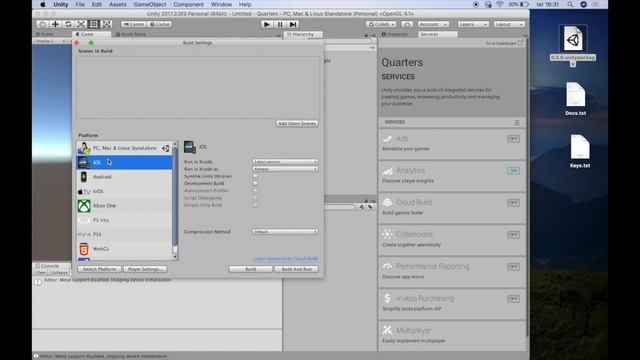This screenshot has height=360, width=640.
Task: Open the Cloud services button in toolbar
Action: click(407, 24)
